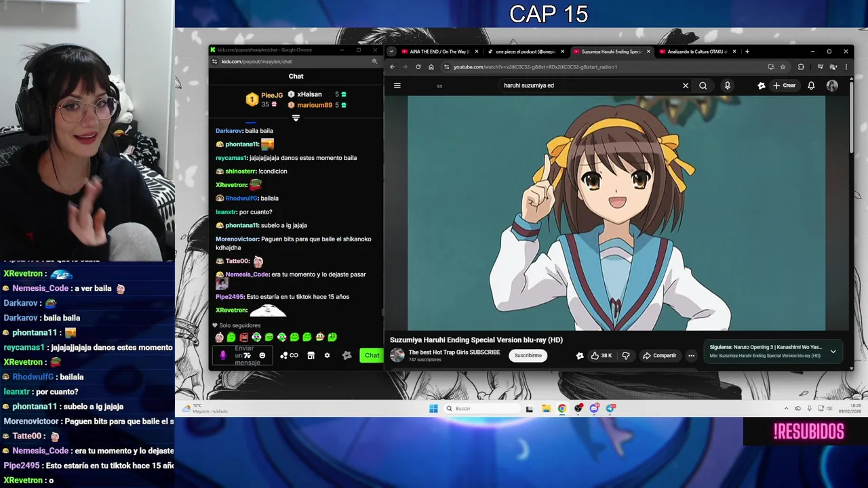Close the AiNA THE END tab
The height and width of the screenshot is (488, 868).
(x=476, y=52)
